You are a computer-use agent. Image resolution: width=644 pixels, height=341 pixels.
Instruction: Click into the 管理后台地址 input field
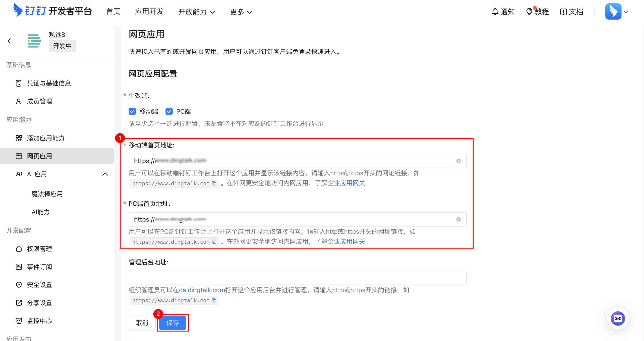click(x=297, y=278)
